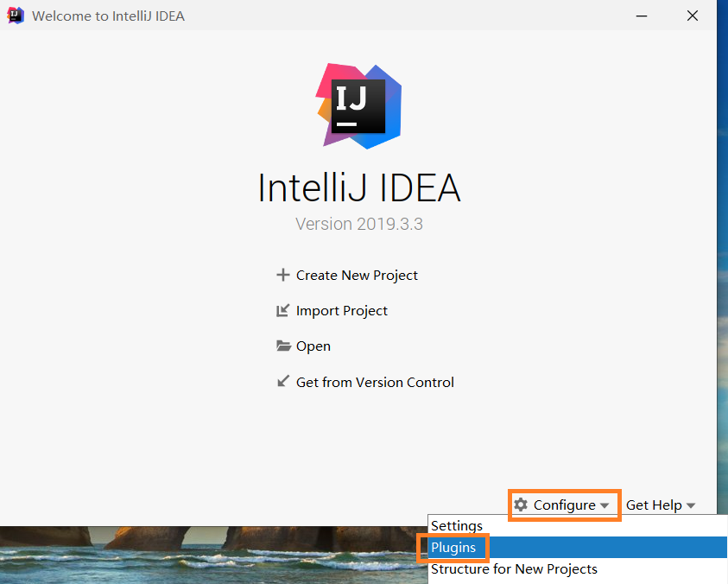This screenshot has width=728, height=584.
Task: Click the Configure dropdown arrow
Action: pyautogui.click(x=605, y=505)
